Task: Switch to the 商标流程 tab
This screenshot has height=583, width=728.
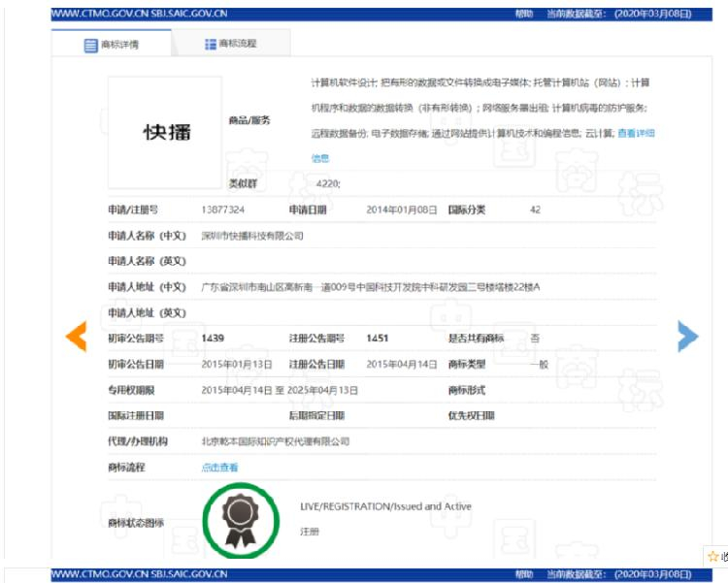Action: point(231,44)
